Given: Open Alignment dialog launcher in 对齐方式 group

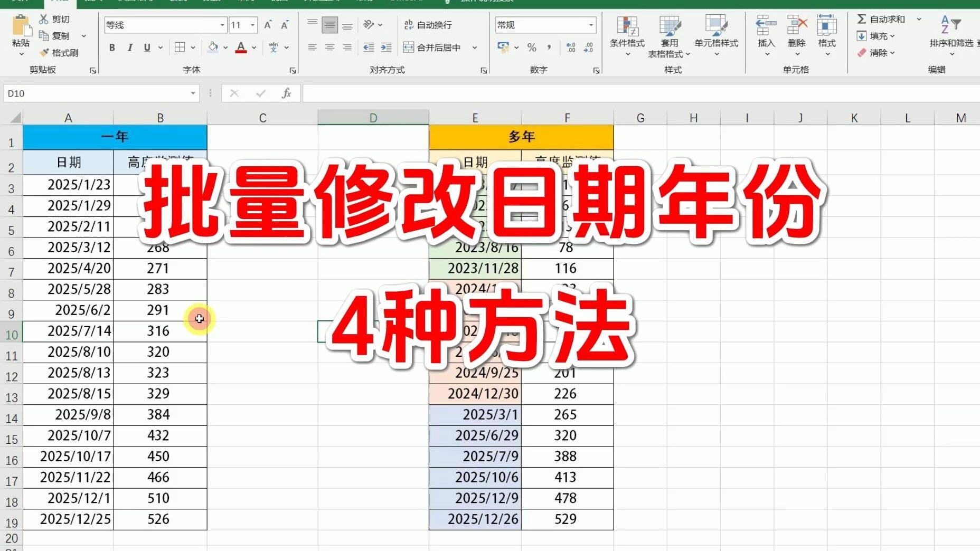Looking at the screenshot, I should [484, 70].
